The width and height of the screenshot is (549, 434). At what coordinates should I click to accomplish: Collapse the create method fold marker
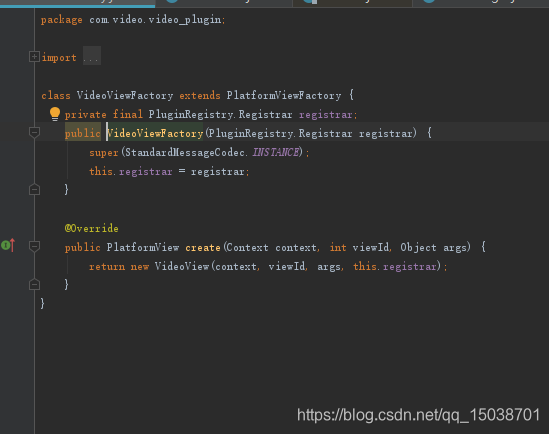(34, 246)
